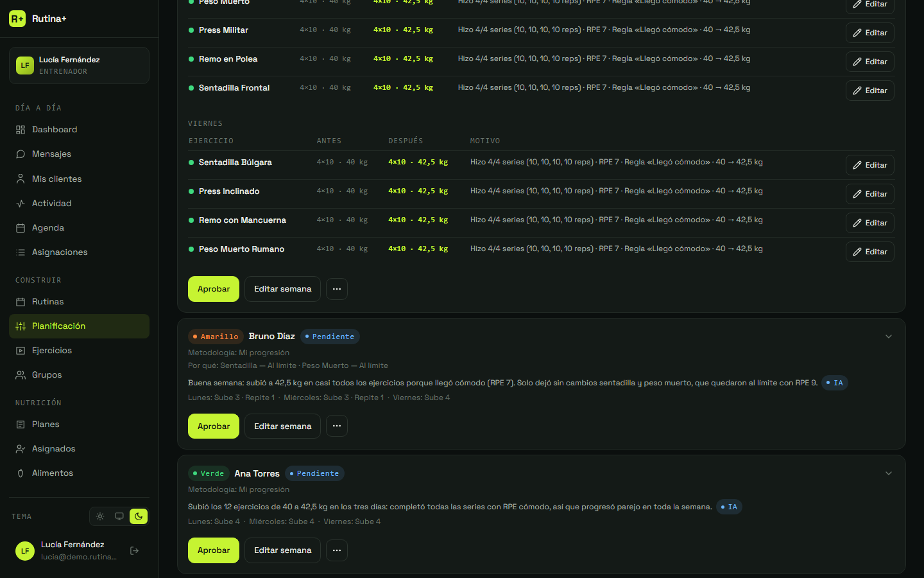Approve the plan above Bruno Díaz

(214, 289)
